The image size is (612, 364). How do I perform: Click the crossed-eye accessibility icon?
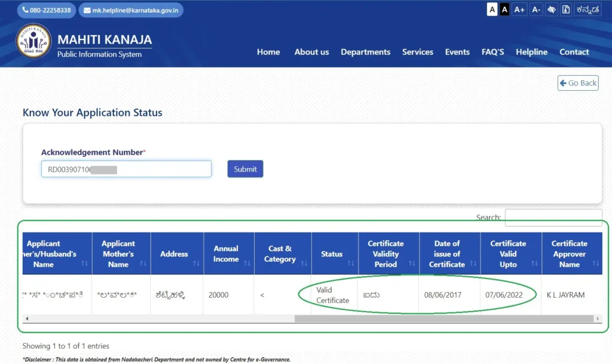point(551,9)
